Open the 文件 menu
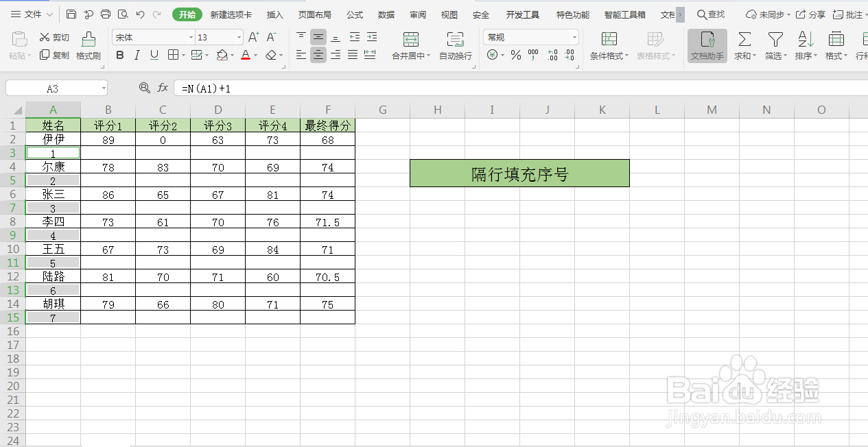868x447 pixels. coord(33,14)
